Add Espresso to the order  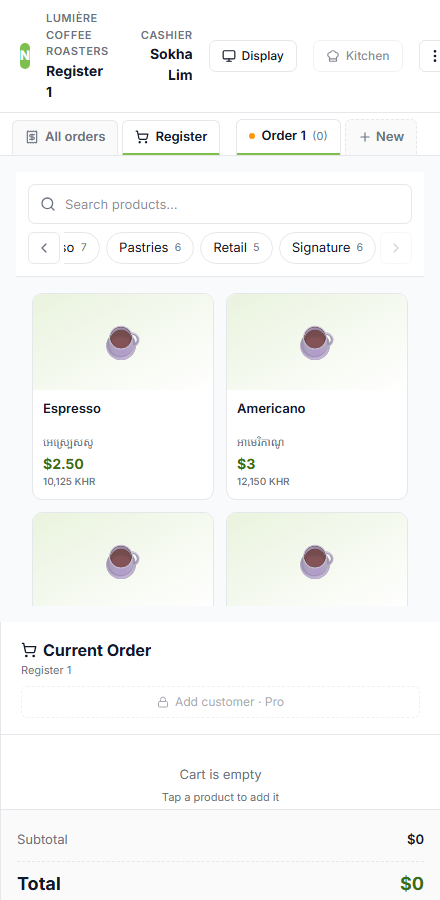coord(123,397)
